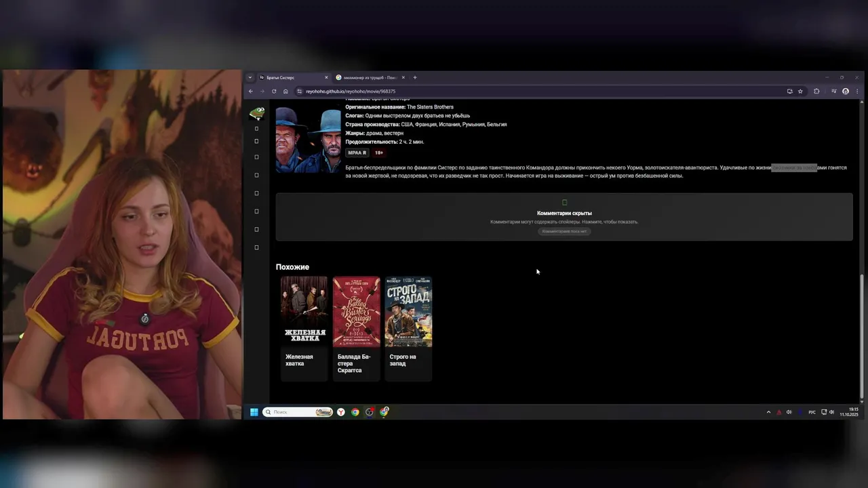Click the MPAA R rating badge
This screenshot has width=868, height=488.
[x=357, y=152]
